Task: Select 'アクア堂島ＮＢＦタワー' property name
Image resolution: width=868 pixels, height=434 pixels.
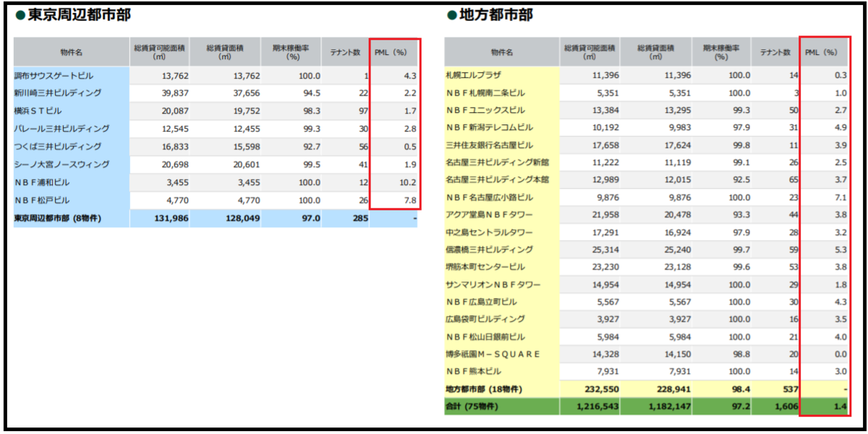Action: pos(490,215)
